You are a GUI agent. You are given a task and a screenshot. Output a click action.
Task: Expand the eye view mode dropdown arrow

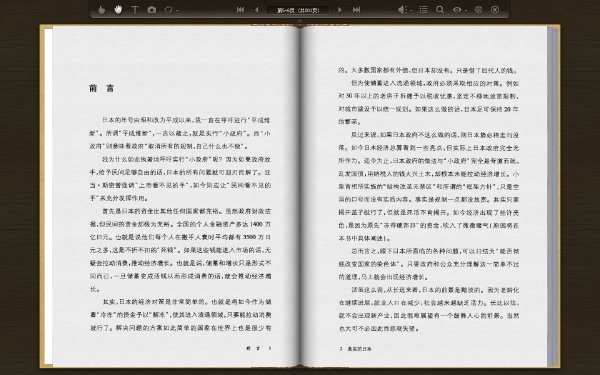(466, 10)
